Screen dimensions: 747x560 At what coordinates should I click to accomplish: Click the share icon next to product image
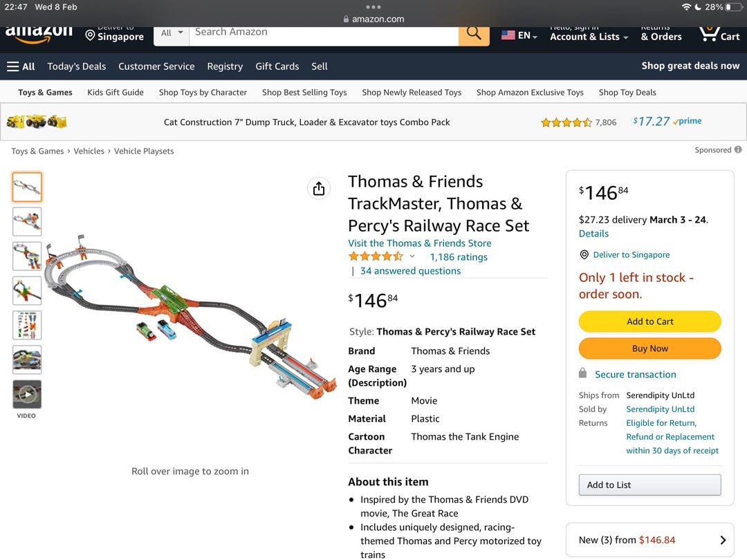319,188
